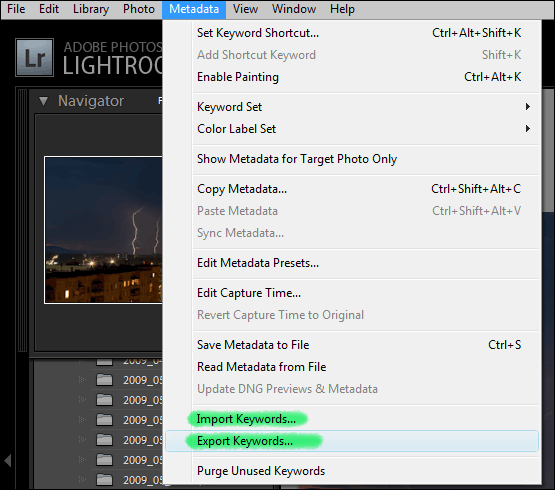555x490 pixels.
Task: Open the Edit menu
Action: (x=49, y=9)
